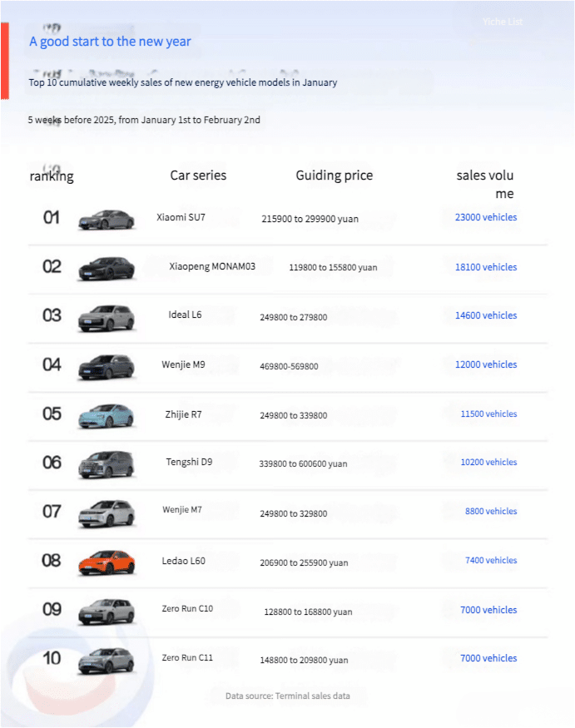Click the '14600 vehicles' sales figure

[486, 315]
